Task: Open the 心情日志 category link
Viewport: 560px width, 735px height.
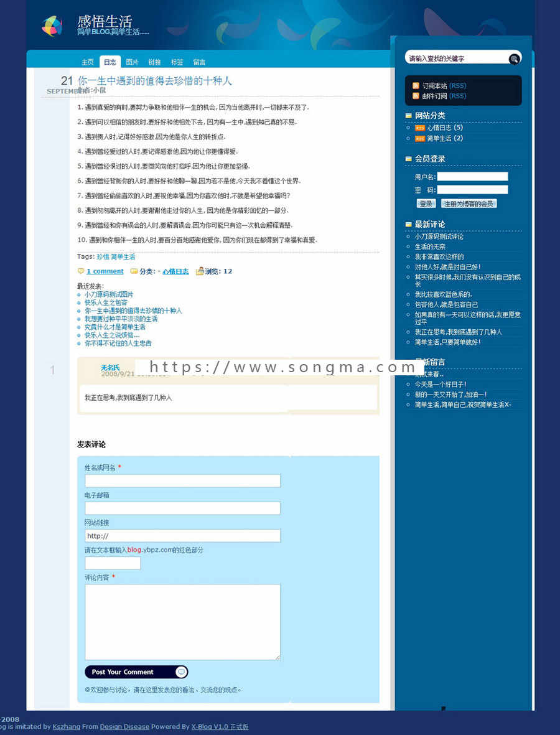Action: tap(175, 271)
